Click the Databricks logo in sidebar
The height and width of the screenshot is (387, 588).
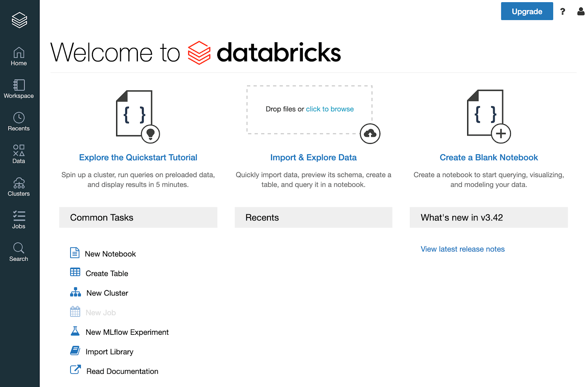click(19, 20)
